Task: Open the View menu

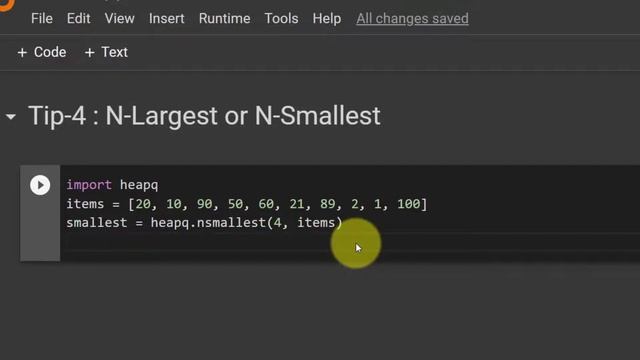Action: point(119,18)
